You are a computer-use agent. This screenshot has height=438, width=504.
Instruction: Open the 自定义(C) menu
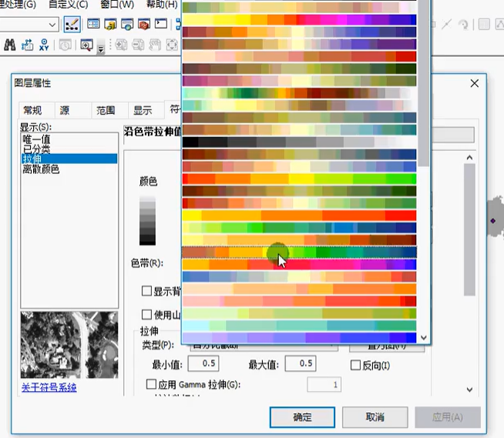pos(68,5)
